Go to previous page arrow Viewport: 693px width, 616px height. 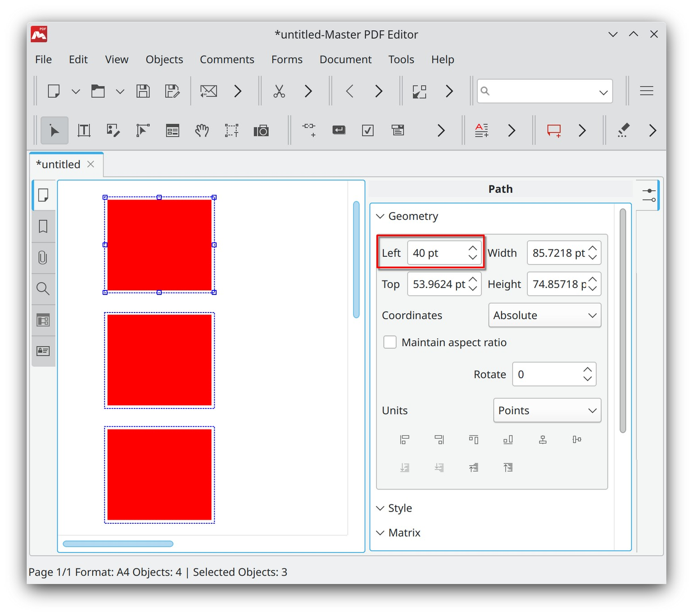tap(349, 91)
